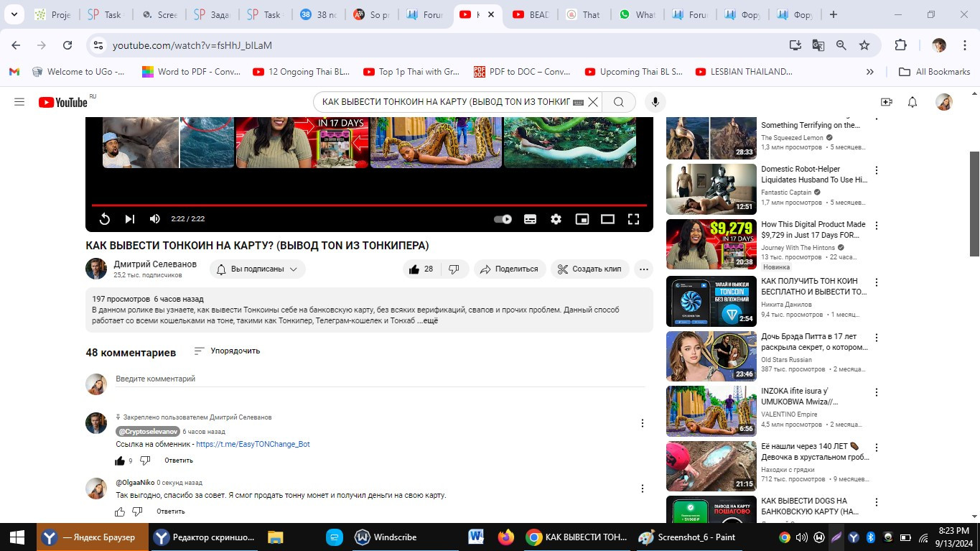Mute the video player volume
The width and height of the screenshot is (980, 551).
[x=154, y=219]
